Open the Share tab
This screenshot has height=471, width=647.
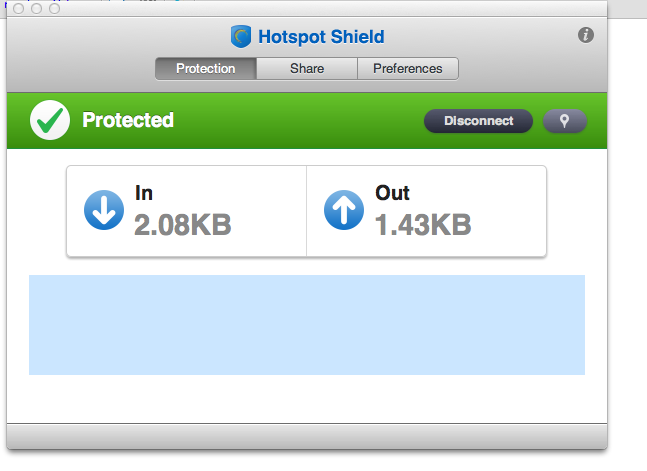pos(306,69)
